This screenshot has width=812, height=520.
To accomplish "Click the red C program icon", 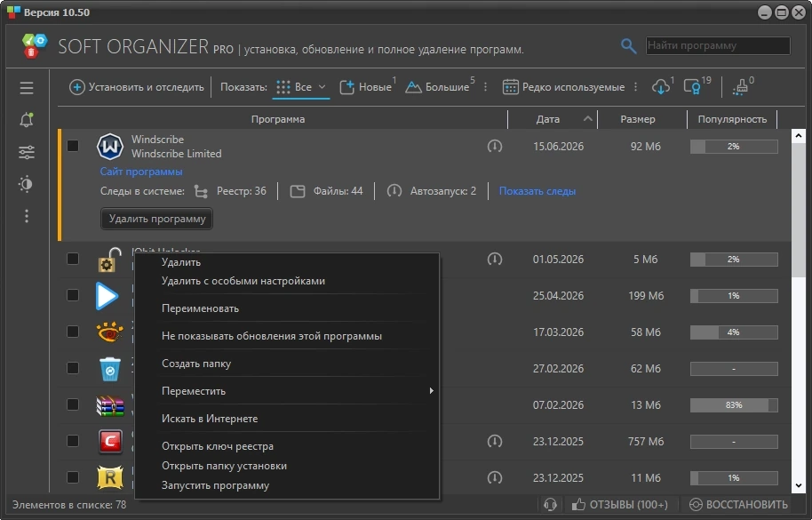I will [110, 441].
